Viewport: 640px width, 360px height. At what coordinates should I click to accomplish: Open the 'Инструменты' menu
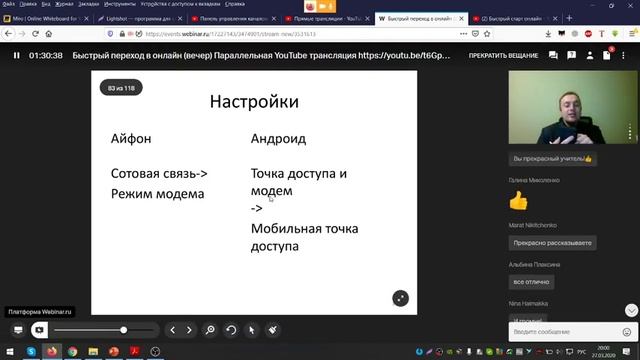coord(120,4)
